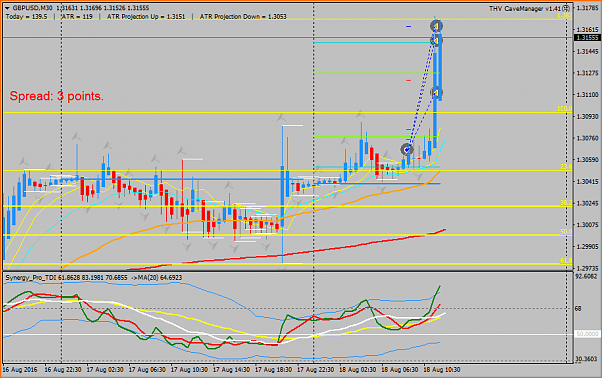Select the trade arrow marker at the 1.31100 level

pyautogui.click(x=436, y=92)
